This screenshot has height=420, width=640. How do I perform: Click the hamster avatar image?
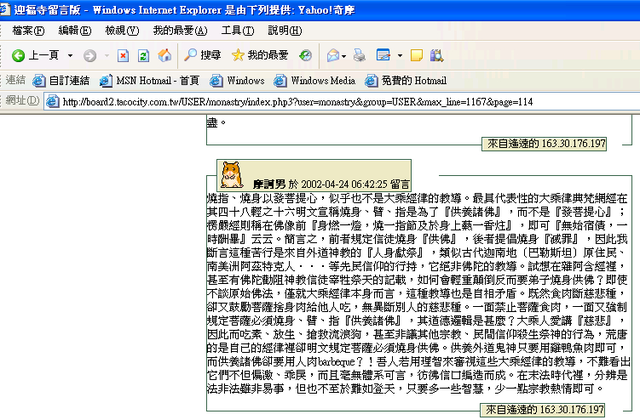(232, 175)
